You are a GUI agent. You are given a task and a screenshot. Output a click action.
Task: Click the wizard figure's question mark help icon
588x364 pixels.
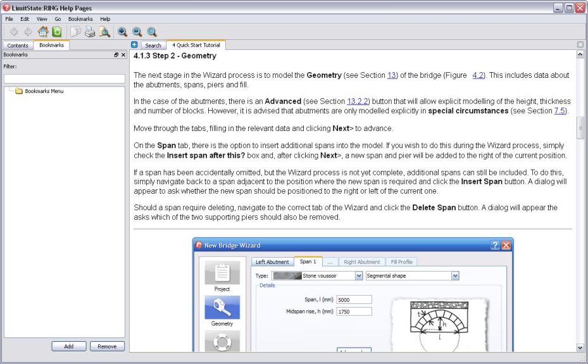pos(494,245)
